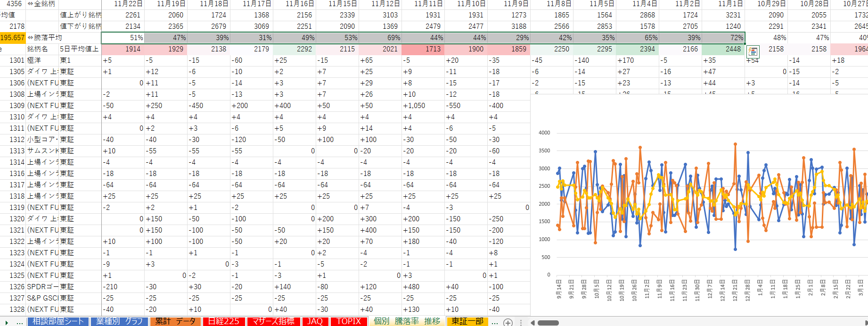Open the 個別 騰落率 推移 tab
The width and height of the screenshot is (868, 326).
tap(407, 321)
